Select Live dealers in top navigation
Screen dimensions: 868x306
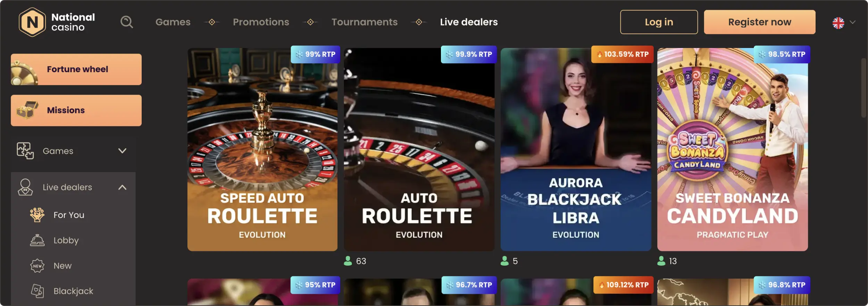coord(469,22)
